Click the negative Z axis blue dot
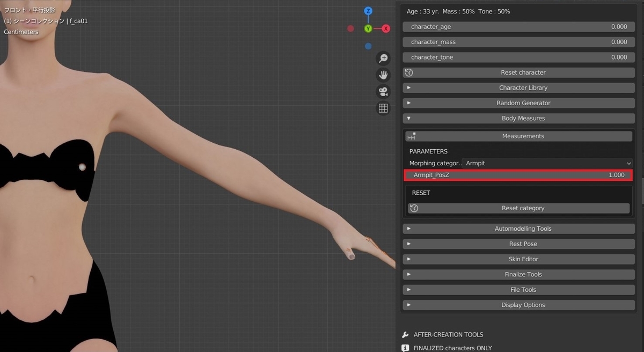This screenshot has height=352, width=644. point(368,46)
